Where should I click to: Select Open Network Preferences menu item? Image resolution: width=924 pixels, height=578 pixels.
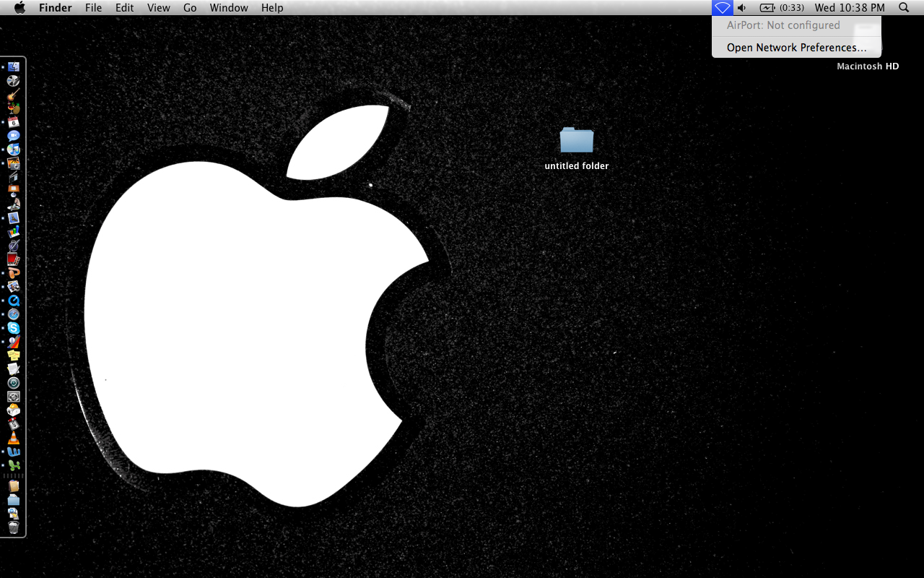pos(796,48)
